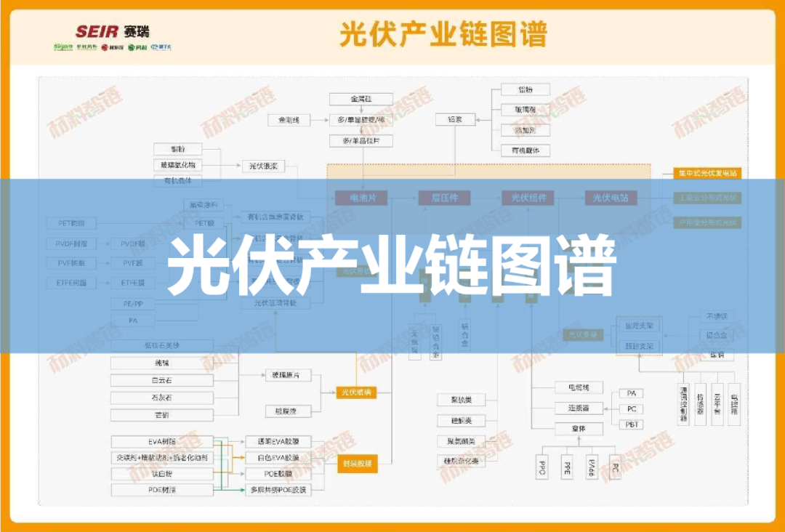Click the 白色EVA胶膜 box
The image size is (785, 532).
(x=278, y=457)
